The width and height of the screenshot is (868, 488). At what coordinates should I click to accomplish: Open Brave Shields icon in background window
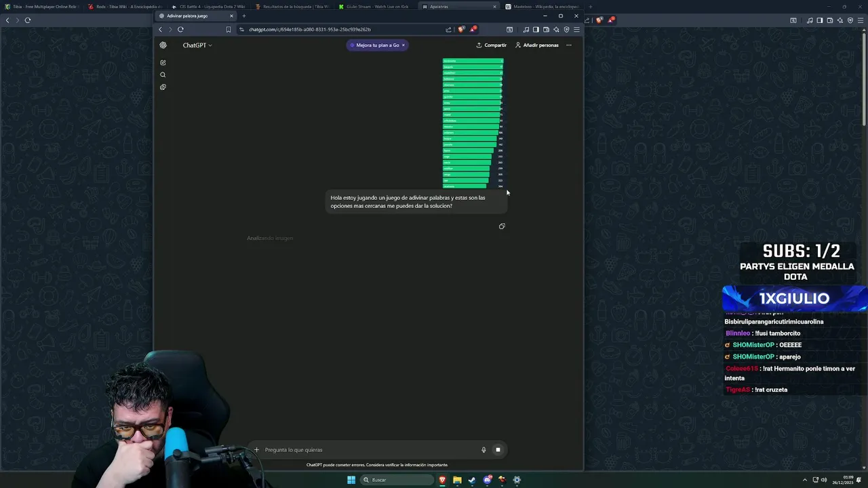(x=599, y=20)
